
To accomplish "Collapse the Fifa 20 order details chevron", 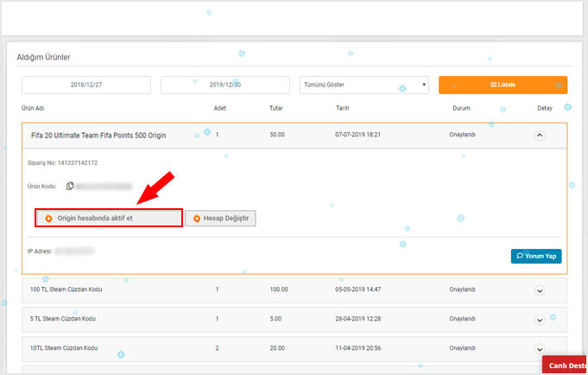I will [540, 135].
